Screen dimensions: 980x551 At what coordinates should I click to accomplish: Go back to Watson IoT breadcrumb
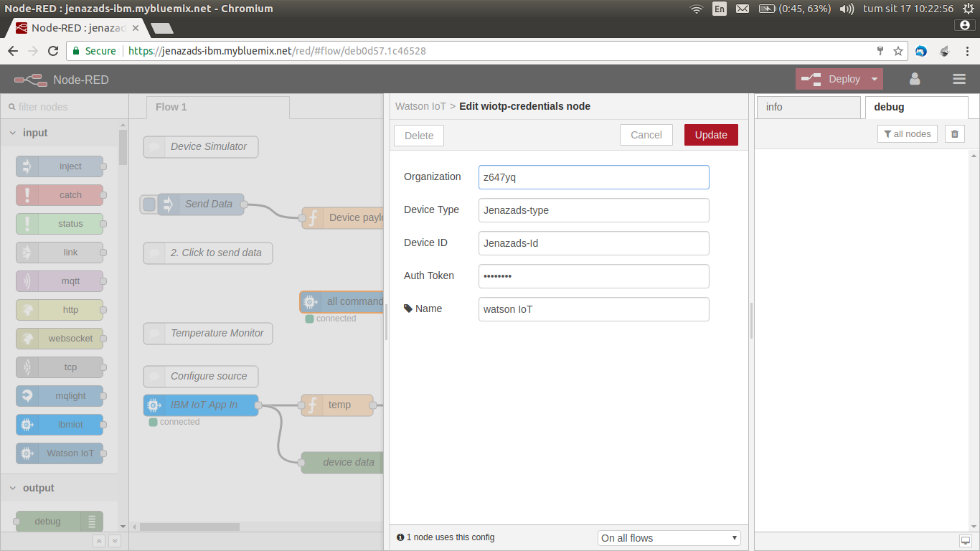click(420, 106)
